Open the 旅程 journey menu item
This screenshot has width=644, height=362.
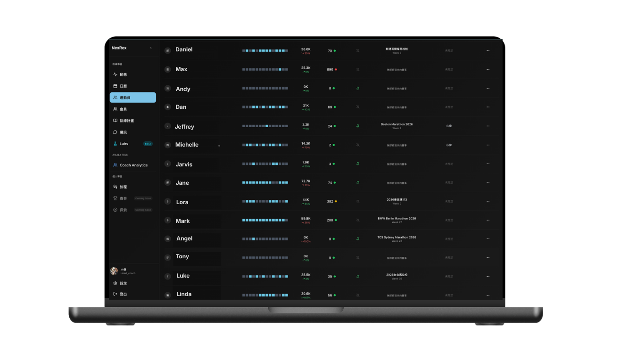pyautogui.click(x=133, y=187)
